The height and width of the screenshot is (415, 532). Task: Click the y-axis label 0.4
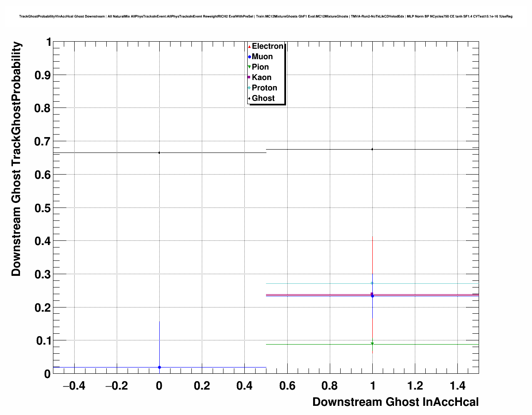click(42, 241)
